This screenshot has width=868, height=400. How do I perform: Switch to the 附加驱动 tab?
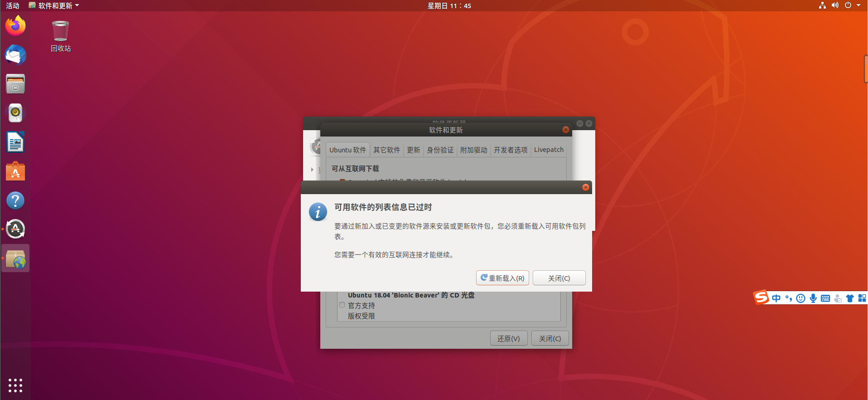(x=473, y=150)
